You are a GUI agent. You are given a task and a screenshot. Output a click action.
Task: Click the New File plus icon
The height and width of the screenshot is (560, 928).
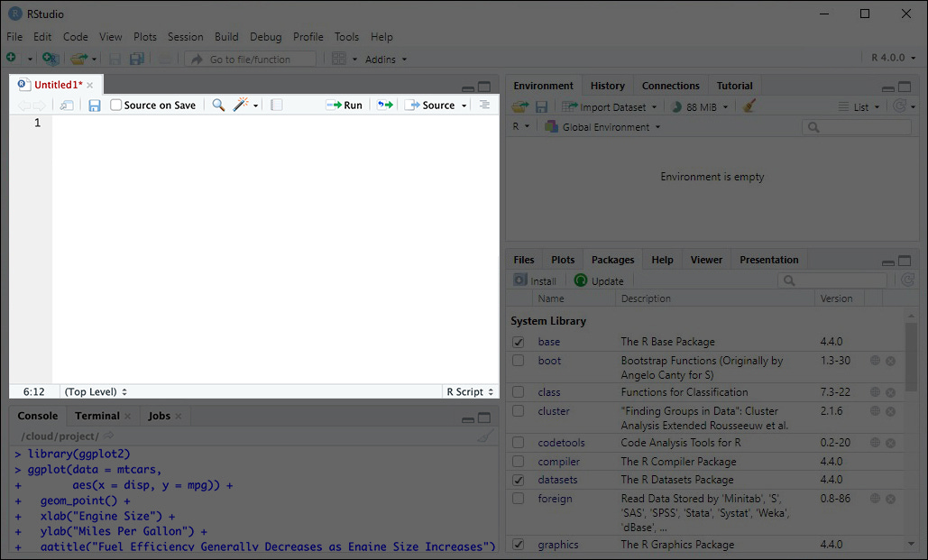(11, 58)
